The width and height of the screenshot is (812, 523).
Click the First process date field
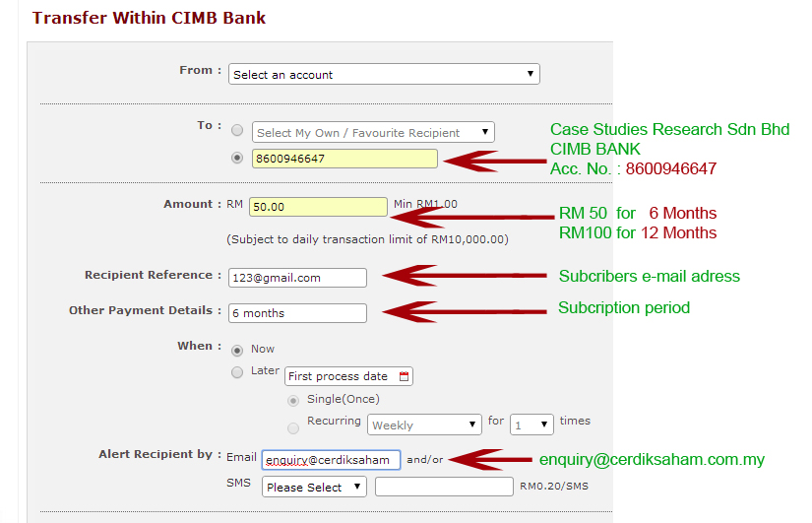tap(342, 376)
